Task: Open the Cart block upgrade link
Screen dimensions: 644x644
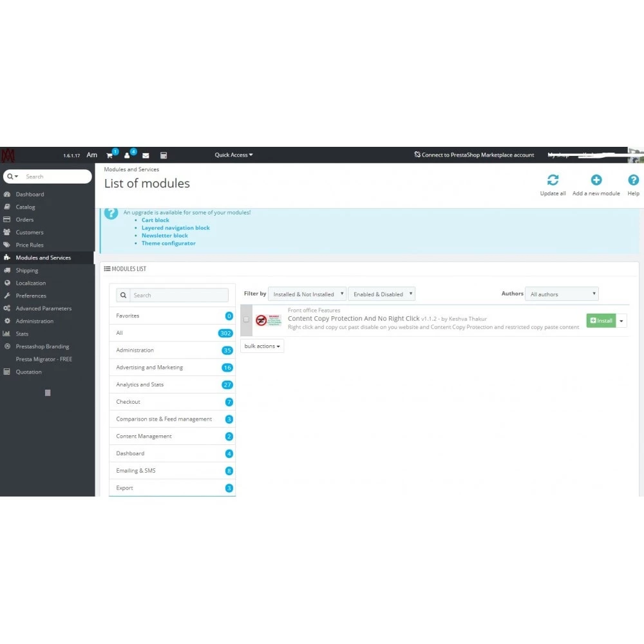Action: click(155, 220)
